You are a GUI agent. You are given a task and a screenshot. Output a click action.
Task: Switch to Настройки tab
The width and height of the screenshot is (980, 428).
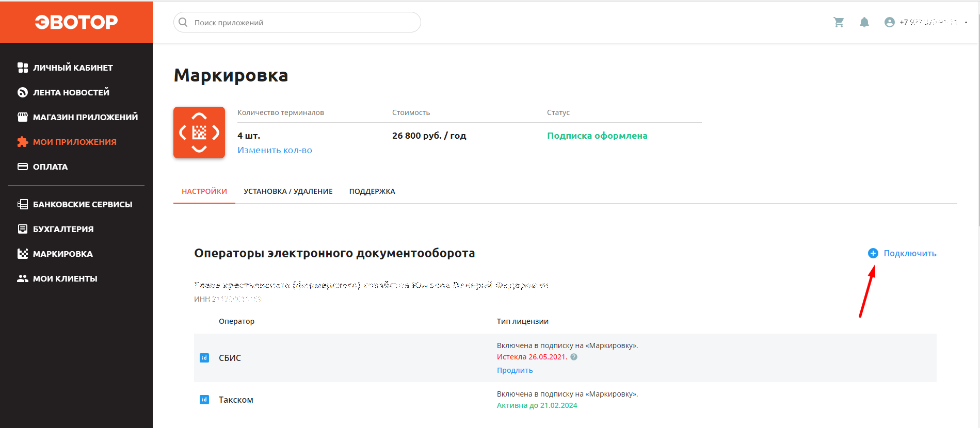point(204,191)
